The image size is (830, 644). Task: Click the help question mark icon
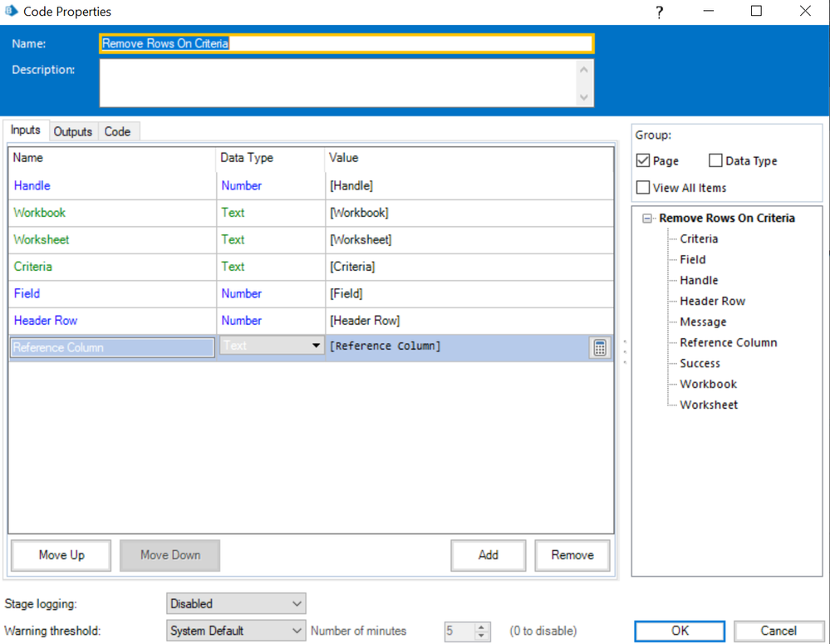tap(659, 12)
